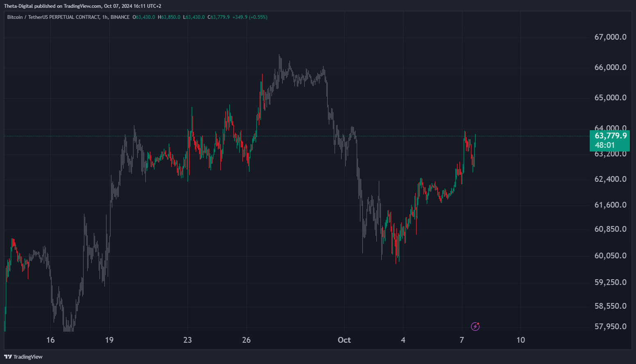Click the Oct label on time axis

(344, 340)
